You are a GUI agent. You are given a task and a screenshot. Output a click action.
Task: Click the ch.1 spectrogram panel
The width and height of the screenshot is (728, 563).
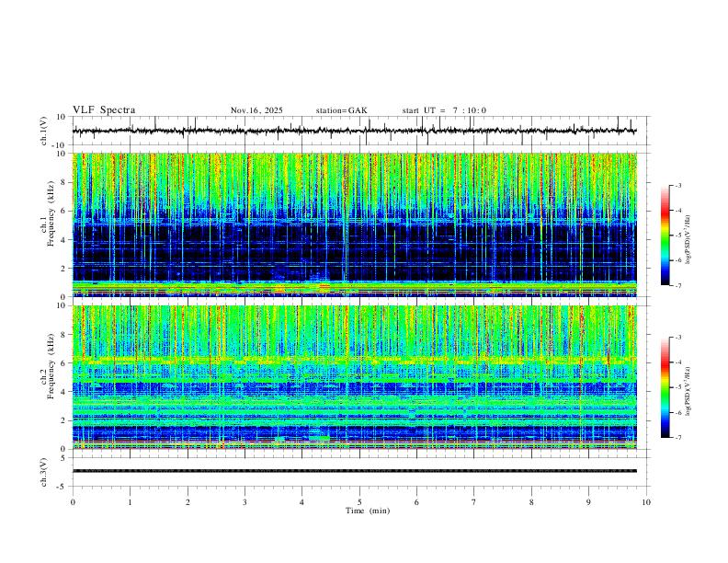pos(355,224)
